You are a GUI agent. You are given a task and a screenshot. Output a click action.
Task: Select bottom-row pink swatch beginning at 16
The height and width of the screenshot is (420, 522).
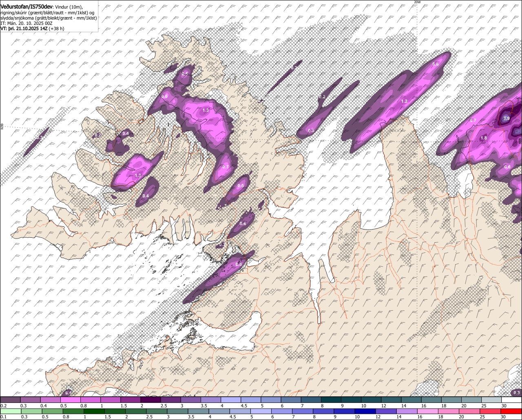427,411
